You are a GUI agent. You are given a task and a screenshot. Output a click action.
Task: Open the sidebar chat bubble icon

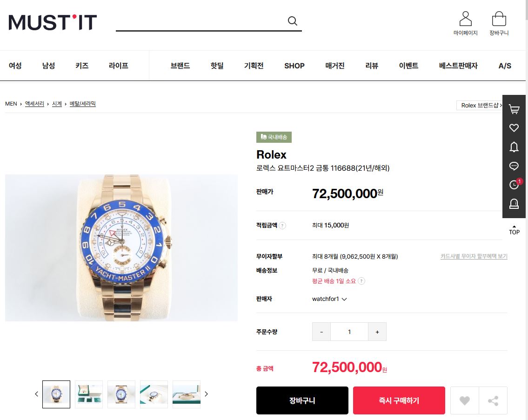tap(514, 166)
